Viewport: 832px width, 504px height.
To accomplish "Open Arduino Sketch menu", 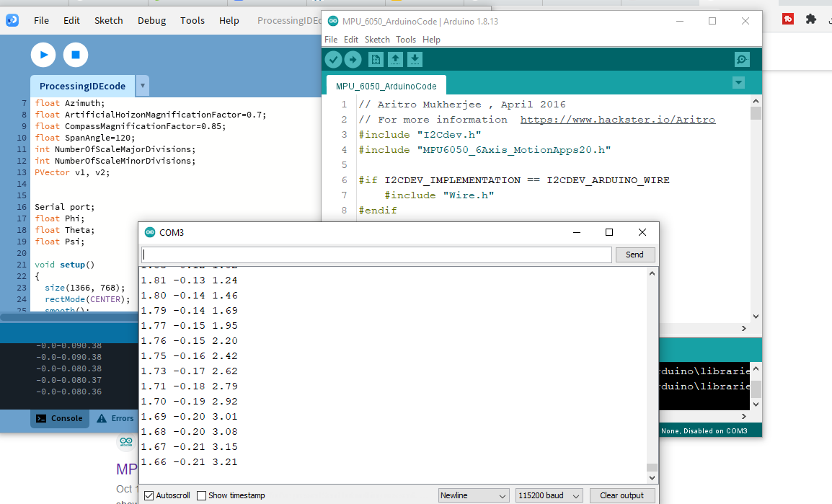I will [377, 40].
